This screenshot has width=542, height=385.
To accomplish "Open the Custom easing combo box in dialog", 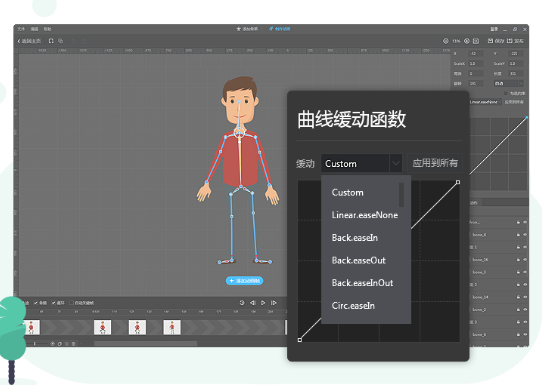I will 361,163.
